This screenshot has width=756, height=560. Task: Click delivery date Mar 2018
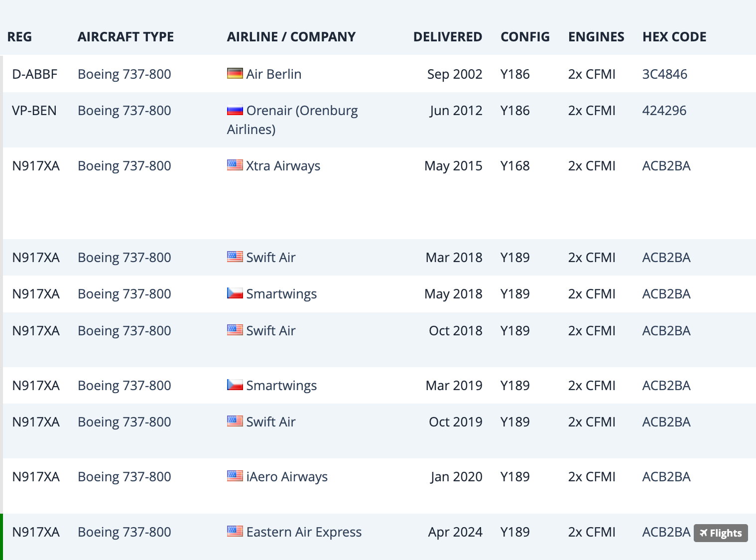pos(454,258)
